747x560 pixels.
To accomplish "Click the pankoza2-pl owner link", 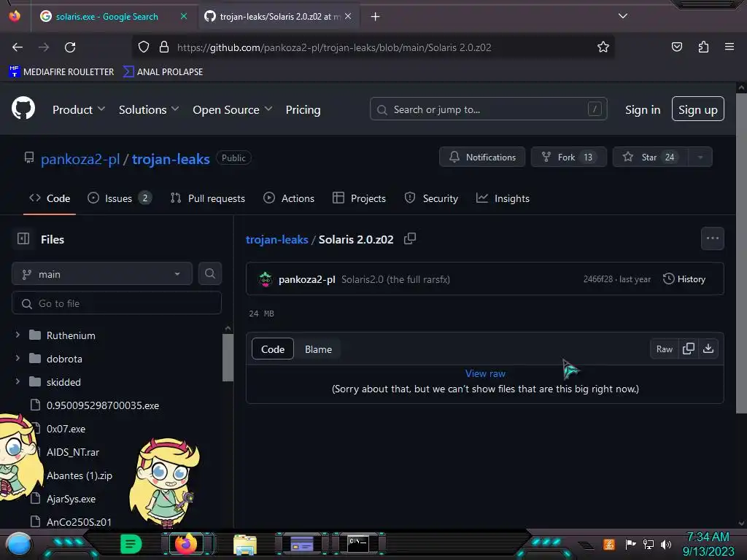I will pos(80,159).
